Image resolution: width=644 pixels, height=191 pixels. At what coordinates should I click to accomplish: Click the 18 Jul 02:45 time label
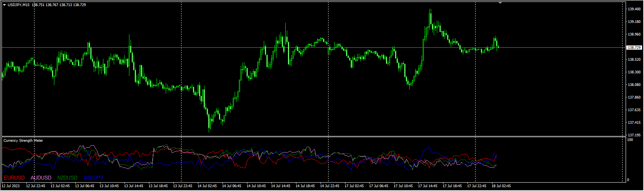click(x=501, y=186)
